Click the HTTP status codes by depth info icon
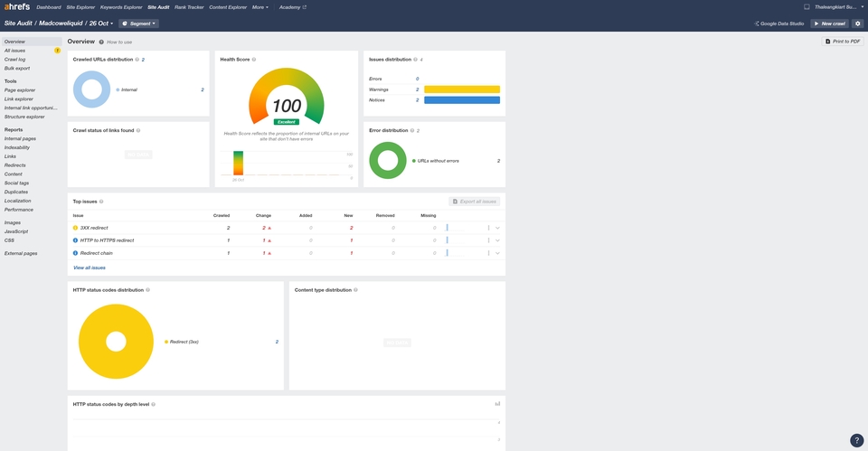 click(154, 405)
